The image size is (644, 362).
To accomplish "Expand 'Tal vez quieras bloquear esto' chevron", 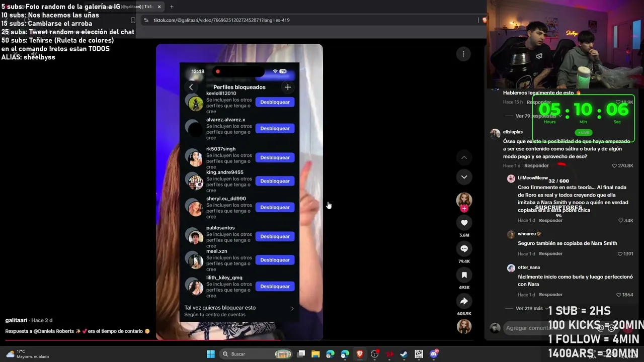I will [x=292, y=308].
